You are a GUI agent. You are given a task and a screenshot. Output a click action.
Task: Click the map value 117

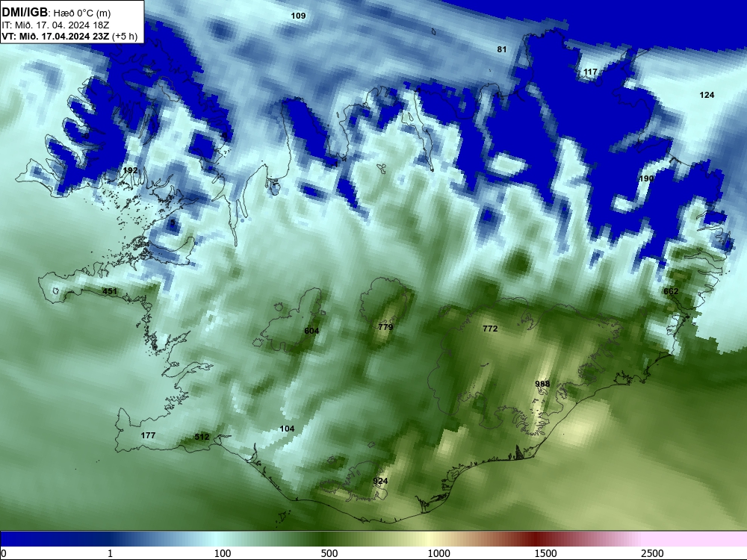(590, 72)
